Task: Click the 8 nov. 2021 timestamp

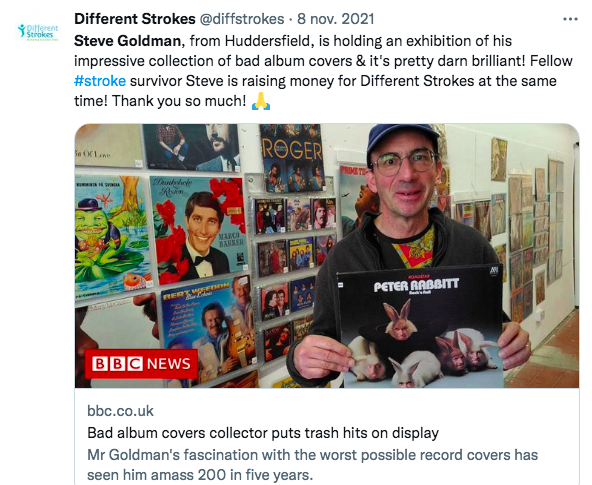Action: point(335,19)
